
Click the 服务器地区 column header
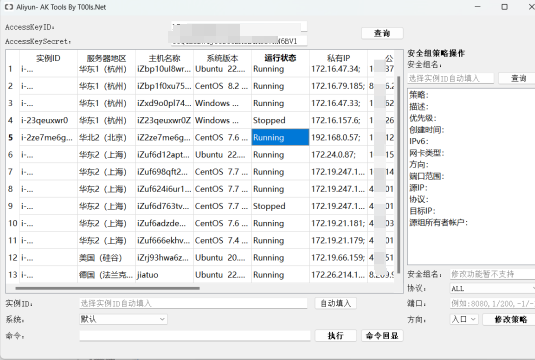coord(106,58)
